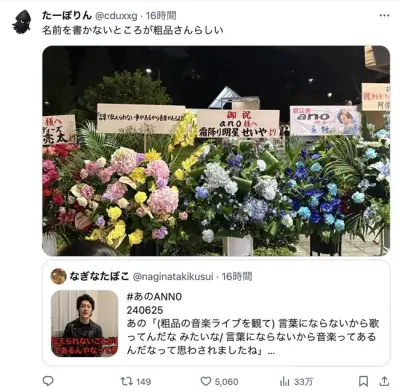This screenshot has height=392, width=400.
Task: Open the view analytics bar chart icon
Action: (284, 381)
